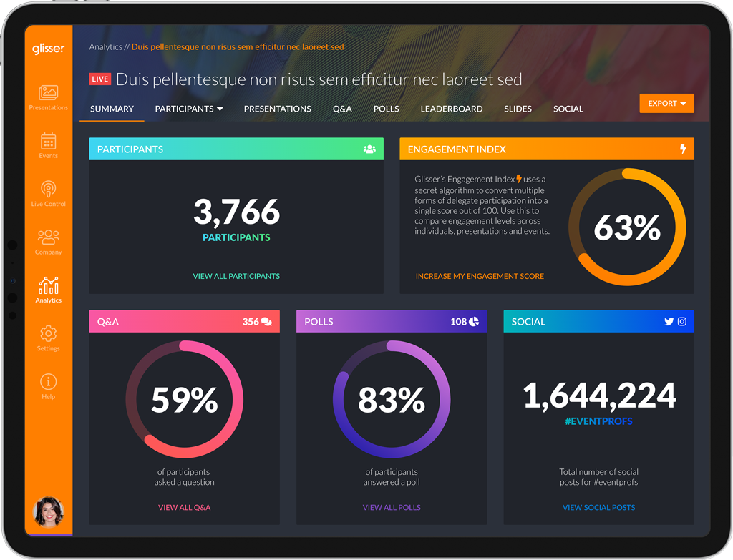Switch to the Q&A tab
The width and height of the screenshot is (733, 560).
[x=342, y=109]
